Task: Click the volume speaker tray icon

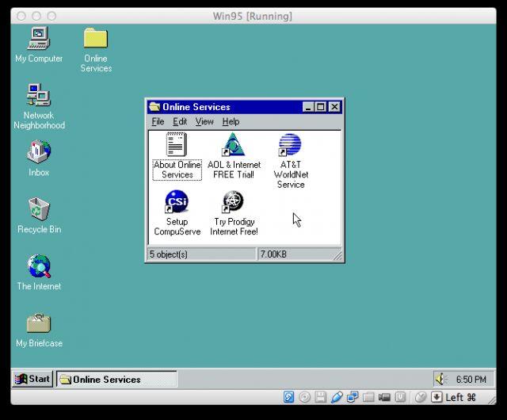Action: pos(441,380)
